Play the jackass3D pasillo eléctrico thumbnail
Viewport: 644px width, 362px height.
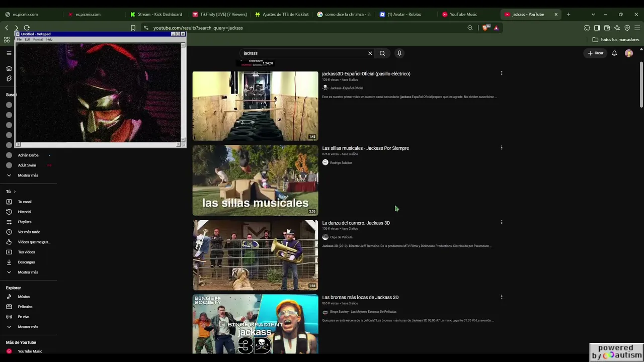coord(256,106)
